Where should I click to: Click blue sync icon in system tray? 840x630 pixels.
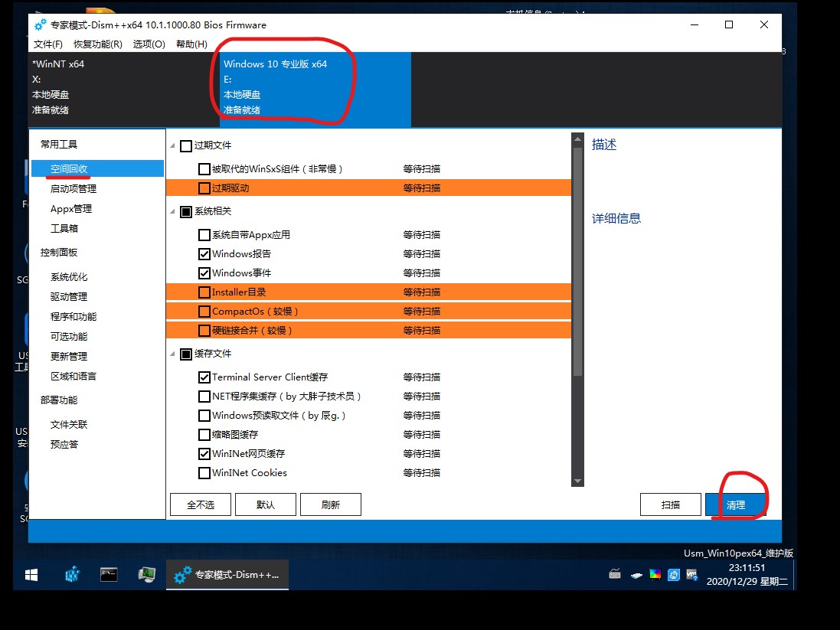coord(673,575)
